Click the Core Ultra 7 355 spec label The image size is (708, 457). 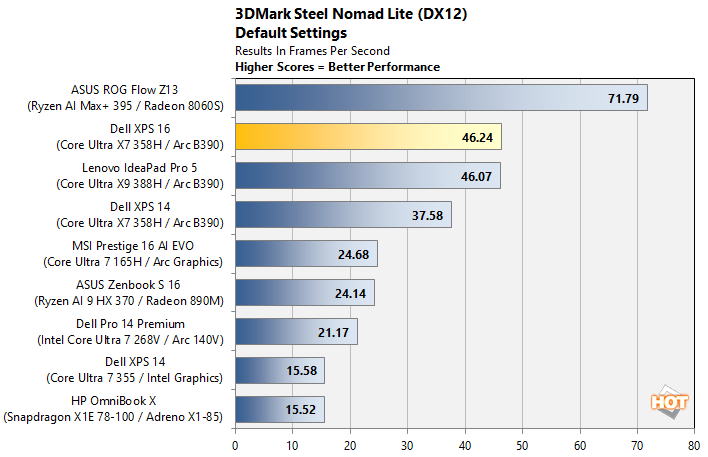[135, 378]
